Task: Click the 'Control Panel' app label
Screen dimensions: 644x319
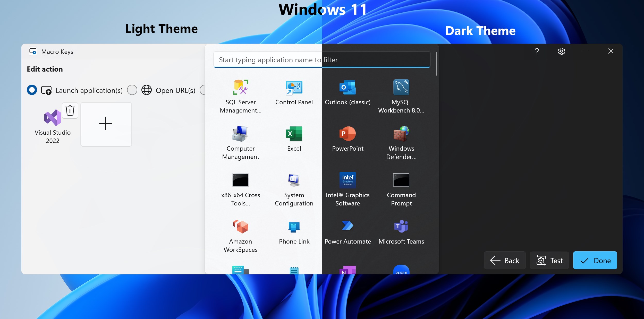Action: (x=294, y=102)
